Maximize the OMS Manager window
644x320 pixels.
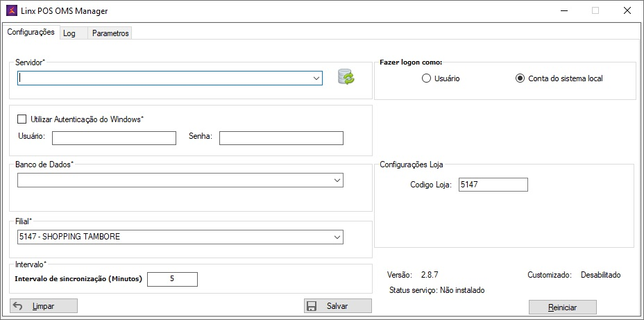[x=595, y=11]
